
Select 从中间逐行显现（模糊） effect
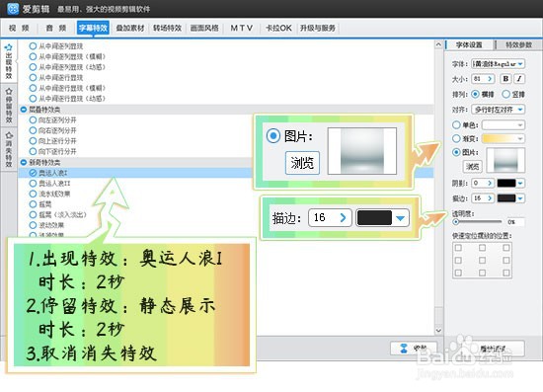(67, 88)
